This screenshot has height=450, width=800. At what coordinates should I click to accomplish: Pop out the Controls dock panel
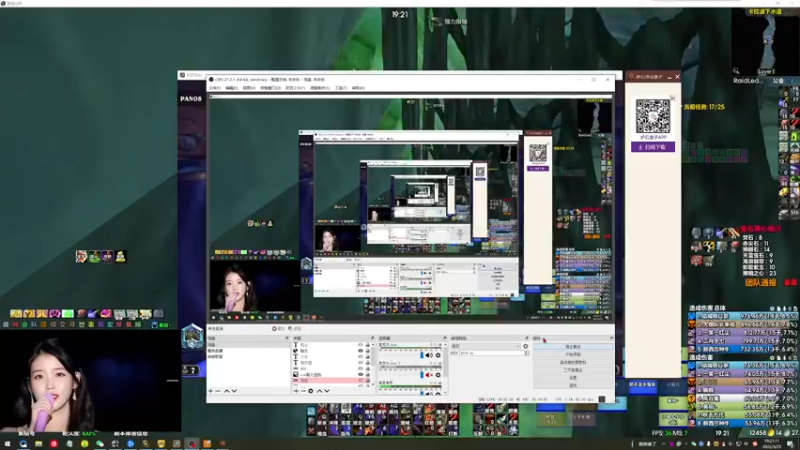[611, 338]
